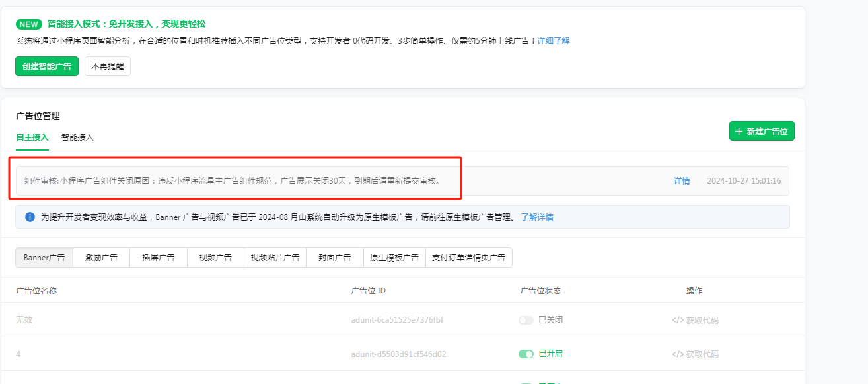The width and height of the screenshot is (868, 384).
Task: Switch to 智能接入 tab
Action: click(77, 137)
